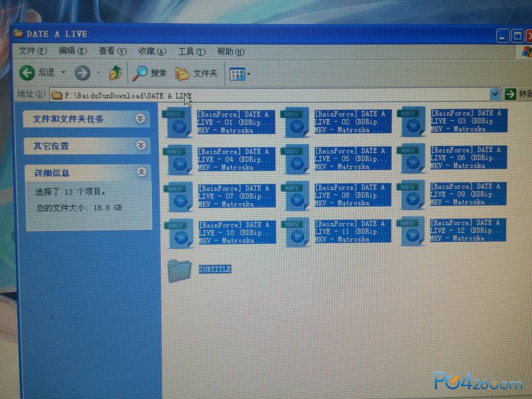532x399 pixels.
Task: Expand 其它位置 panel chevron
Action: point(141,145)
